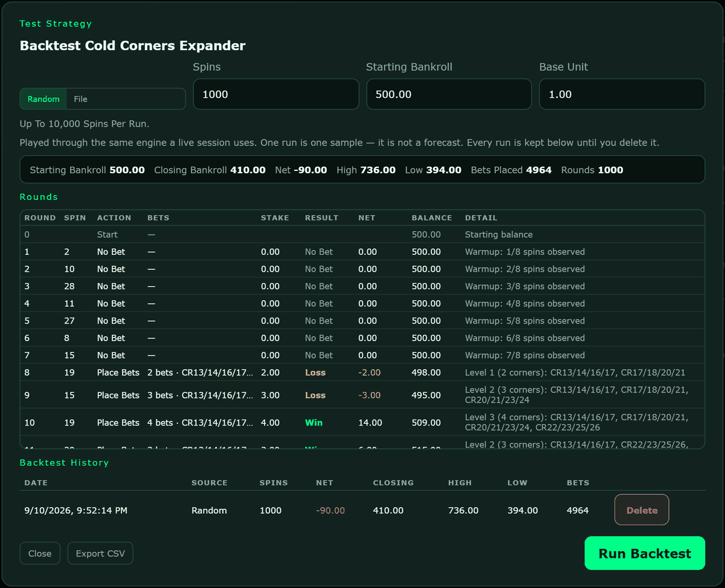Click the Test Strategy label
This screenshot has width=725, height=588.
(56, 24)
